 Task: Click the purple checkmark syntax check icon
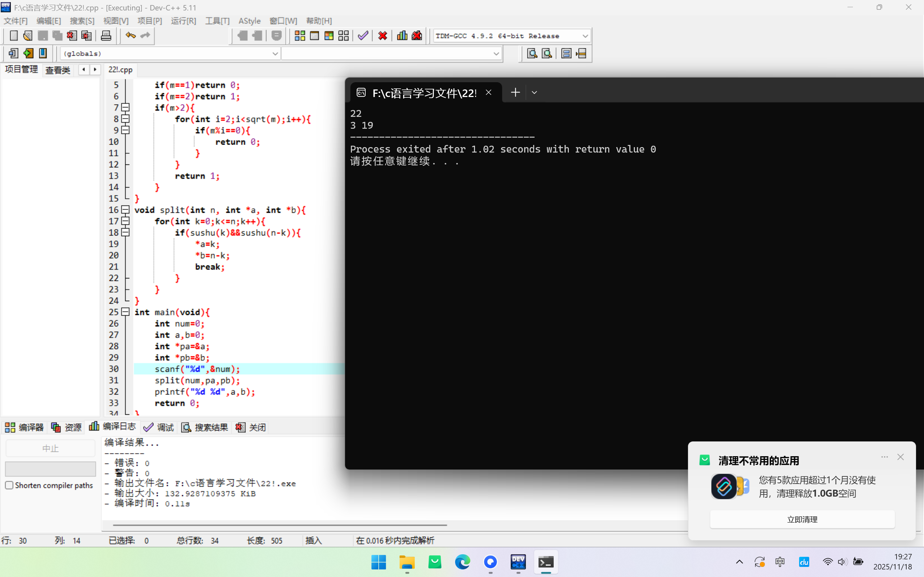363,36
